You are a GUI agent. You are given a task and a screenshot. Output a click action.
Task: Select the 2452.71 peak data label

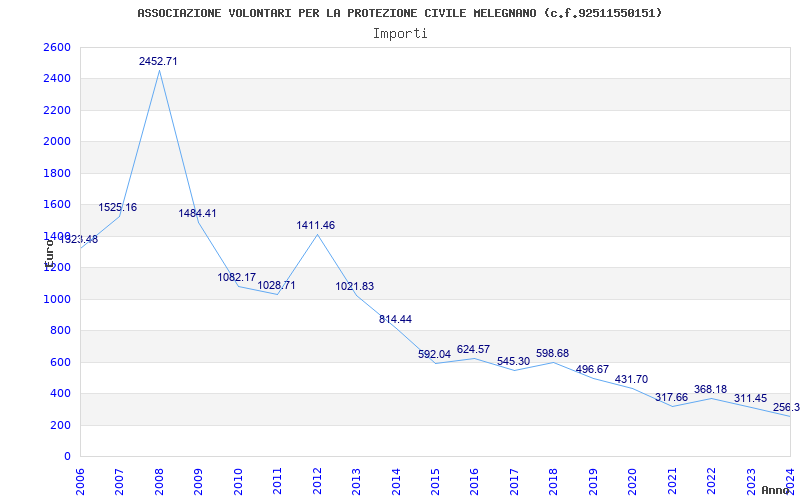point(158,61)
